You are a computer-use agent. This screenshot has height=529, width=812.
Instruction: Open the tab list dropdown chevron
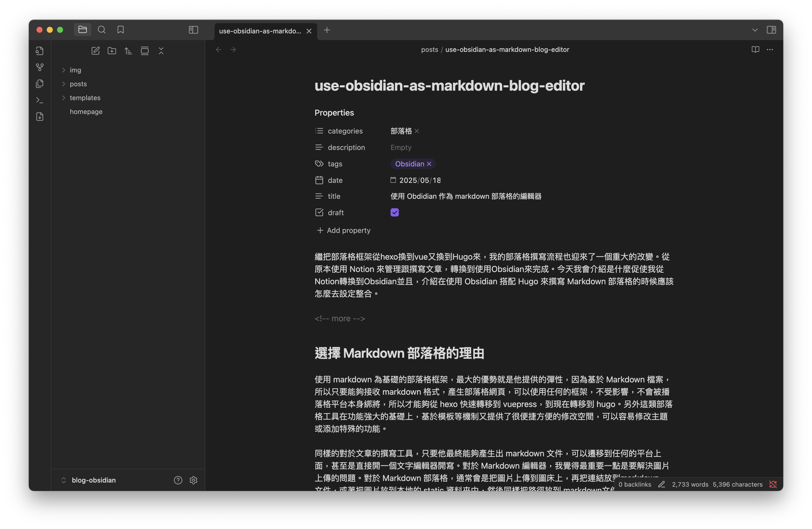pyautogui.click(x=755, y=30)
